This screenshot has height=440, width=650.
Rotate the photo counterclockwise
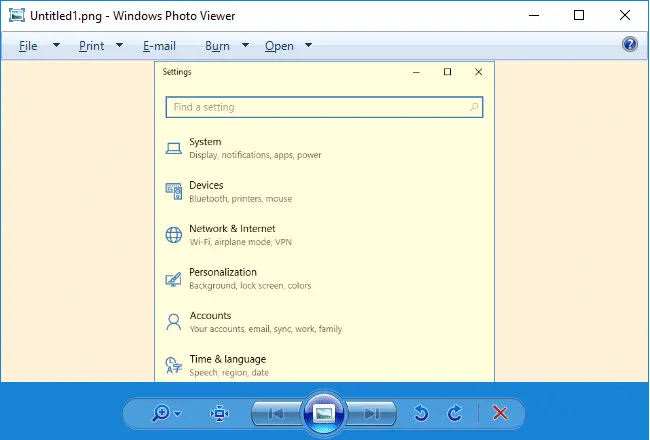click(x=421, y=413)
